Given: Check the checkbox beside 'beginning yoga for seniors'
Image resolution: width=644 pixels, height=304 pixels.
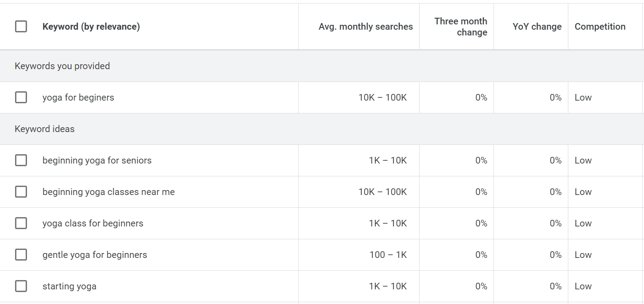Looking at the screenshot, I should tap(21, 160).
